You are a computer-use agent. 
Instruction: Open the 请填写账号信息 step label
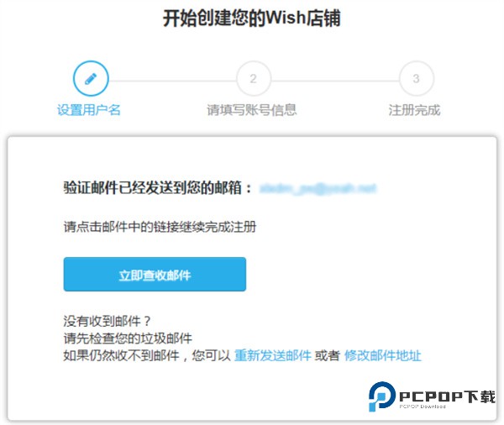[252, 110]
